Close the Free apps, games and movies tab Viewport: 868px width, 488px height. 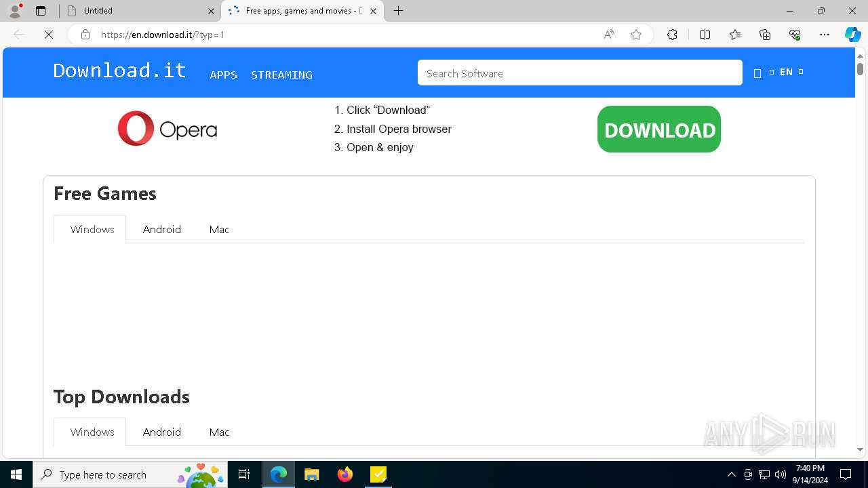[373, 11]
